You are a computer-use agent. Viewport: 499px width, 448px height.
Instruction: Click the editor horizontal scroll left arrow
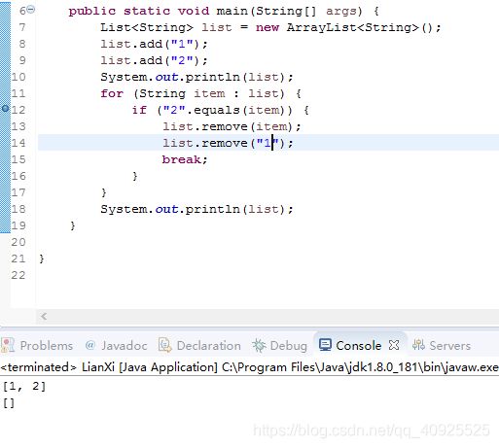point(44,316)
